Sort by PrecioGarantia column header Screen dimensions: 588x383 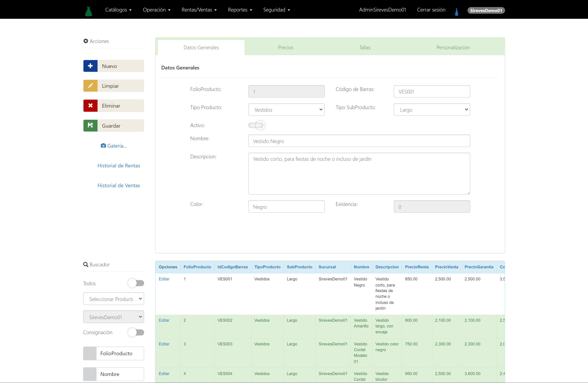(x=479, y=267)
